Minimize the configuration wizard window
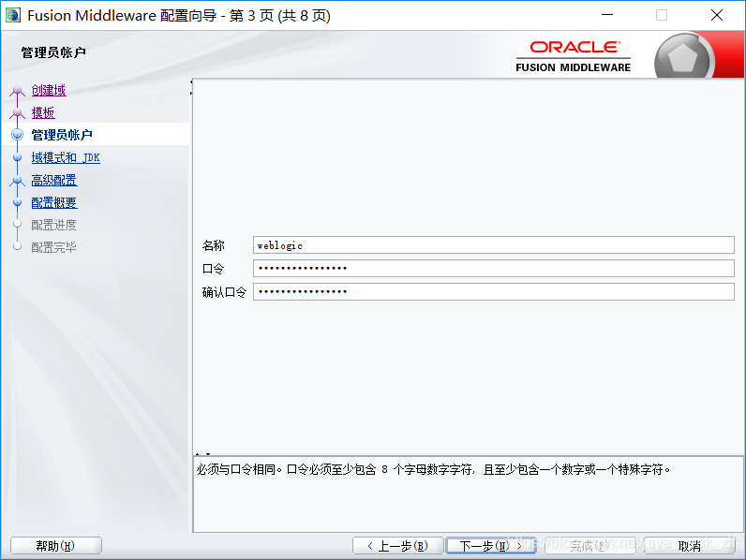 point(607,15)
